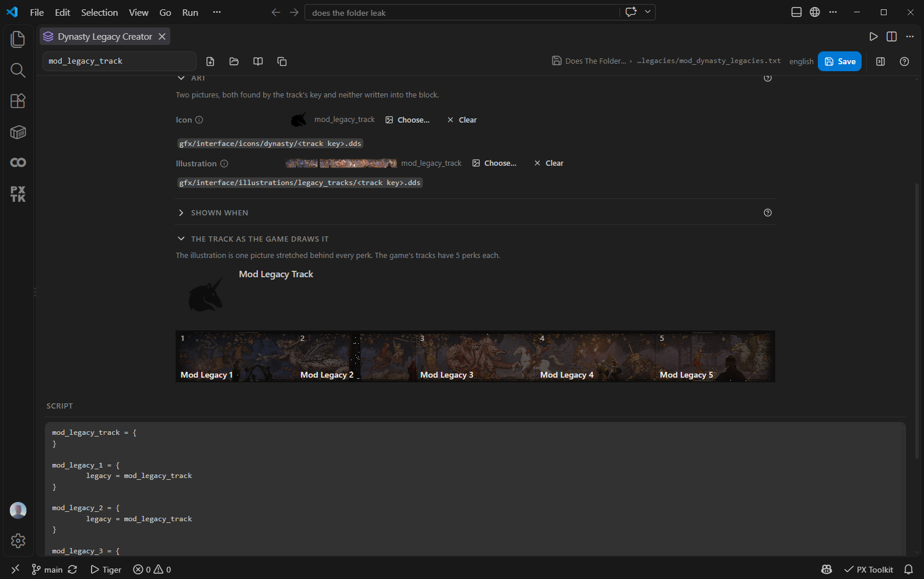Image resolution: width=924 pixels, height=579 pixels.
Task: Click the command center search box
Action: click(x=462, y=12)
